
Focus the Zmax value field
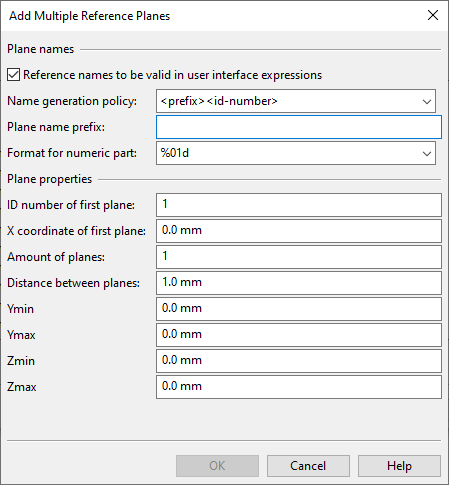(299, 387)
